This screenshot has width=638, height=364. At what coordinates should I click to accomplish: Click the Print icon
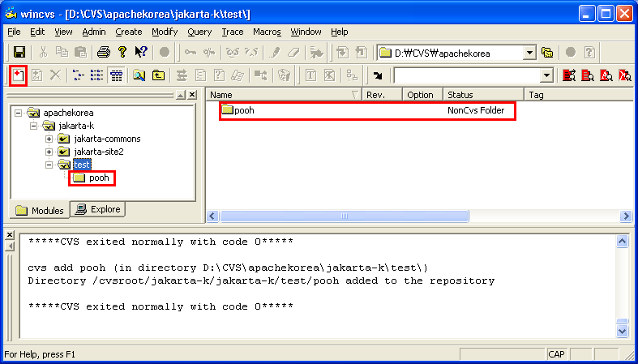click(x=103, y=53)
